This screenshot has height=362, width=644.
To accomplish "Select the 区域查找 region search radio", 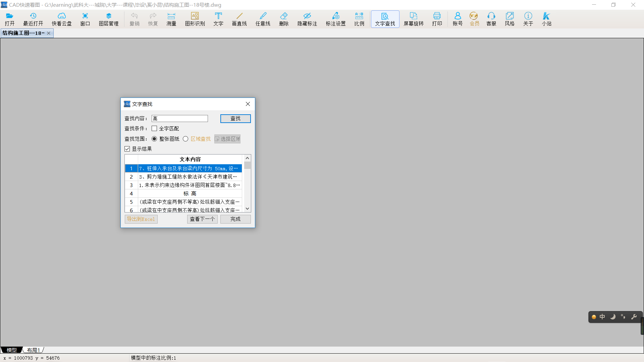I will point(185,139).
